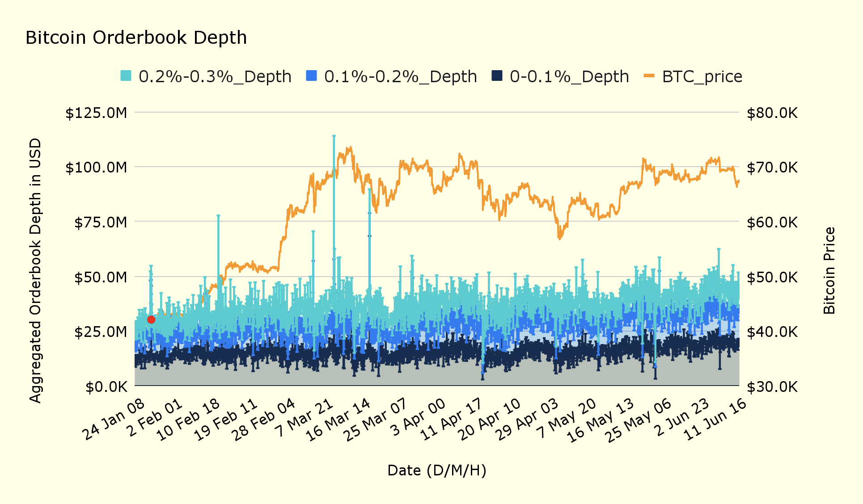Image resolution: width=863 pixels, height=504 pixels.
Task: Click the 25 Mar 07 date tick label
Action: (377, 419)
